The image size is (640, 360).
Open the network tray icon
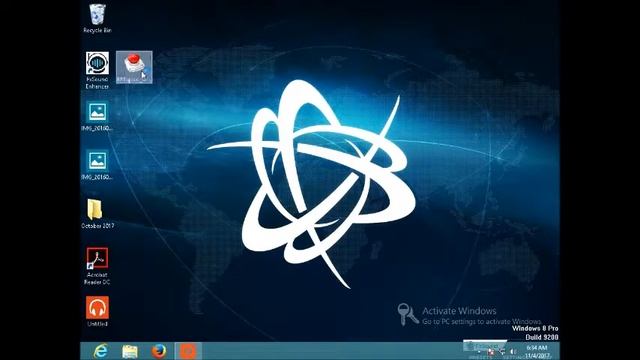tap(502, 351)
